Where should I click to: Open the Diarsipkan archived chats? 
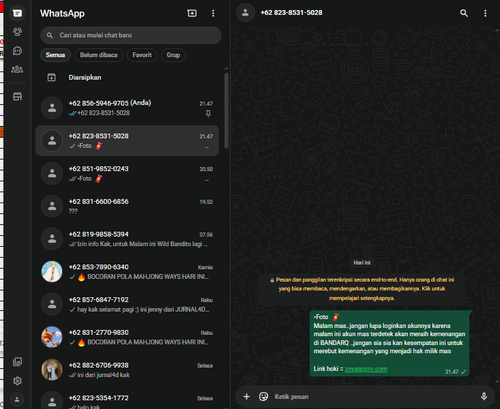(127, 78)
